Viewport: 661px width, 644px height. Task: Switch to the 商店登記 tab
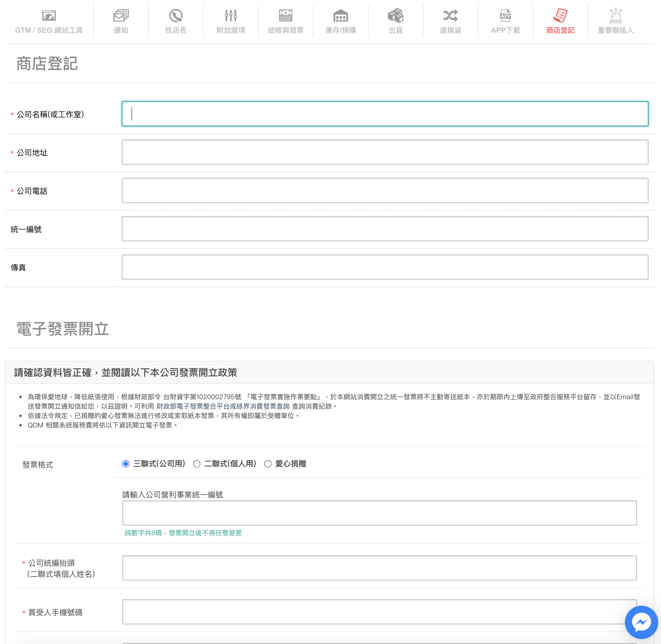point(560,21)
